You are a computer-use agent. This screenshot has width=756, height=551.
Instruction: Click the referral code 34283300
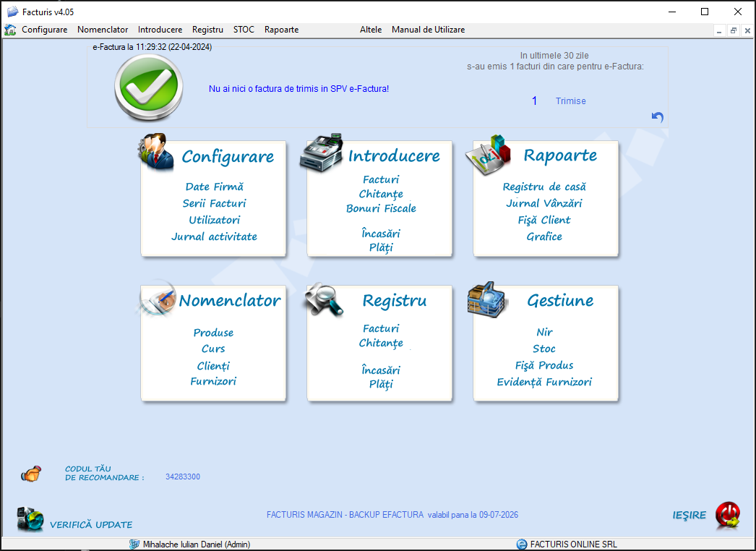[x=182, y=477]
